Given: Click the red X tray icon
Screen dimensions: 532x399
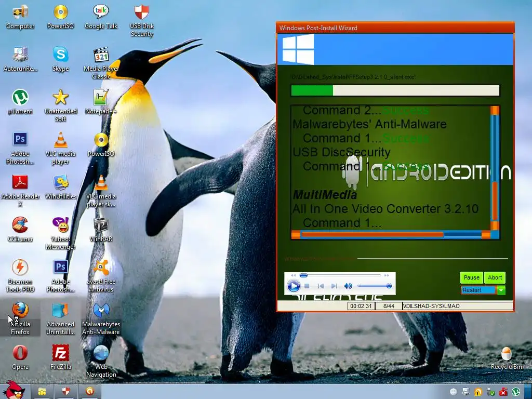Looking at the screenshot, I should pyautogui.click(x=503, y=392).
